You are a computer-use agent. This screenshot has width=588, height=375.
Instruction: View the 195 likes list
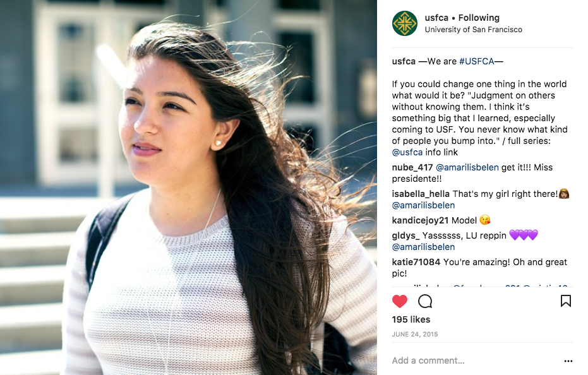pos(411,319)
